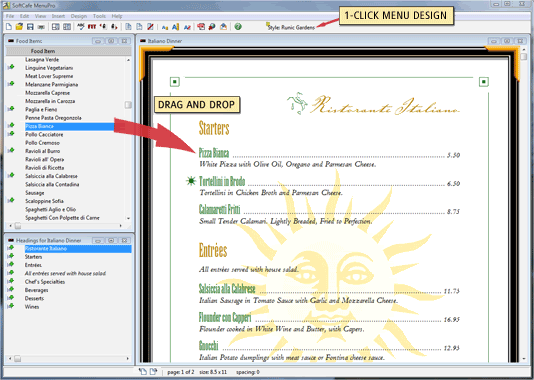This screenshot has width=534, height=380.
Task: Click the green arrow beside Melanzane Parmigiana
Action: point(11,84)
